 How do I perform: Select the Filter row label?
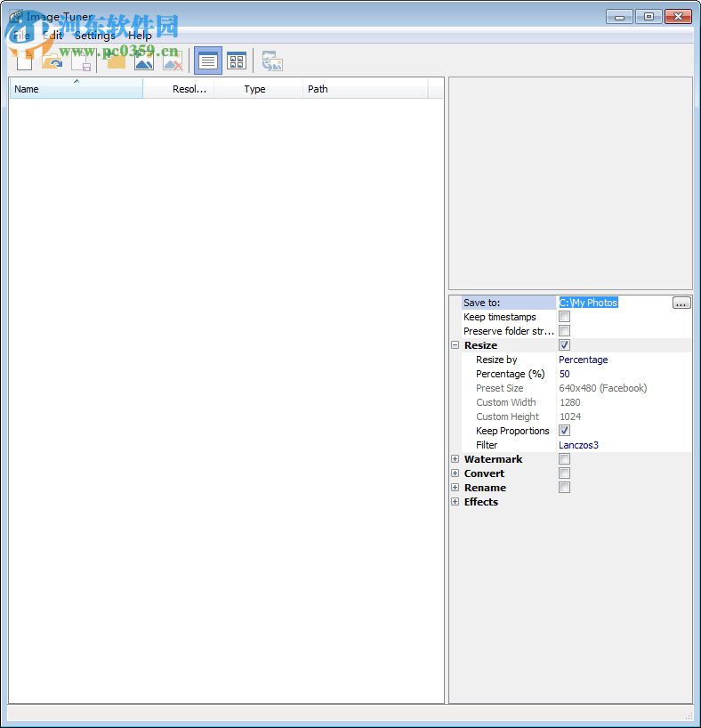pos(487,445)
